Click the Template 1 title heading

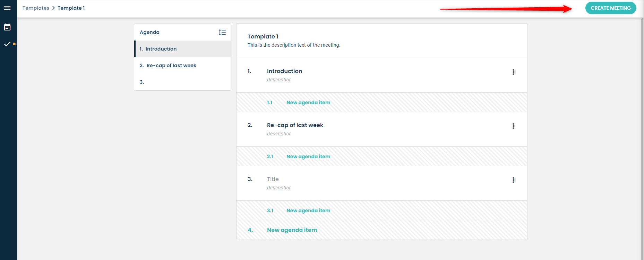(263, 36)
